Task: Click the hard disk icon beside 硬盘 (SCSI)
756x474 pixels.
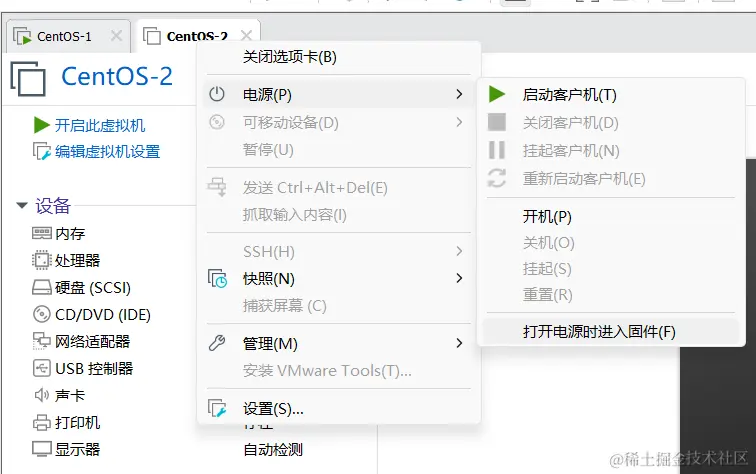Action: coord(42,287)
